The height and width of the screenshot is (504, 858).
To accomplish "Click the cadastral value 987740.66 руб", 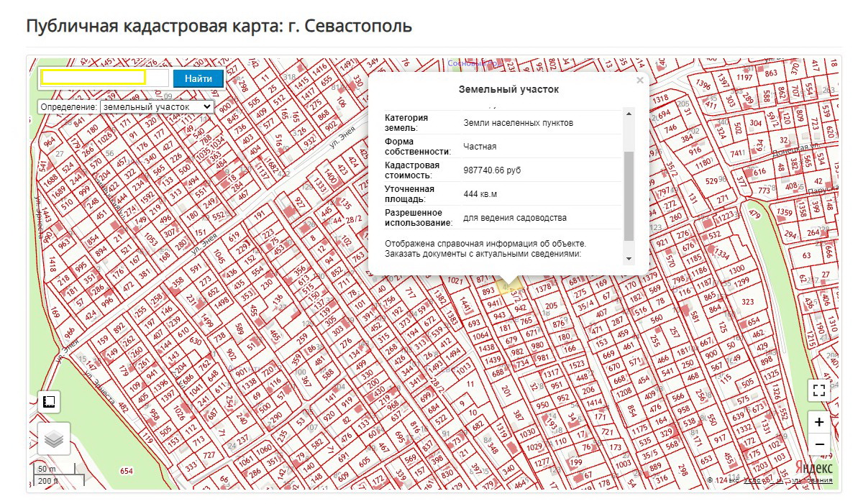I will [493, 170].
